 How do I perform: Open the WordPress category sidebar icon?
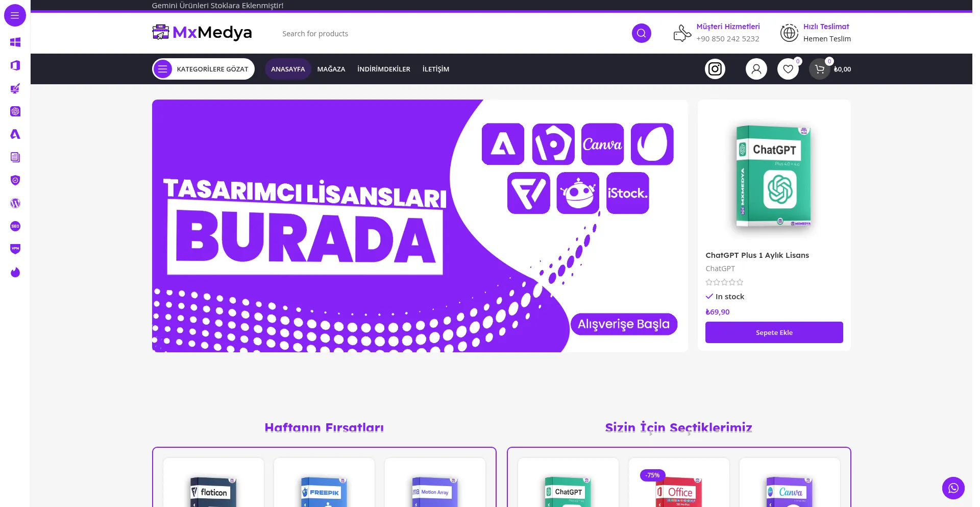(x=15, y=203)
